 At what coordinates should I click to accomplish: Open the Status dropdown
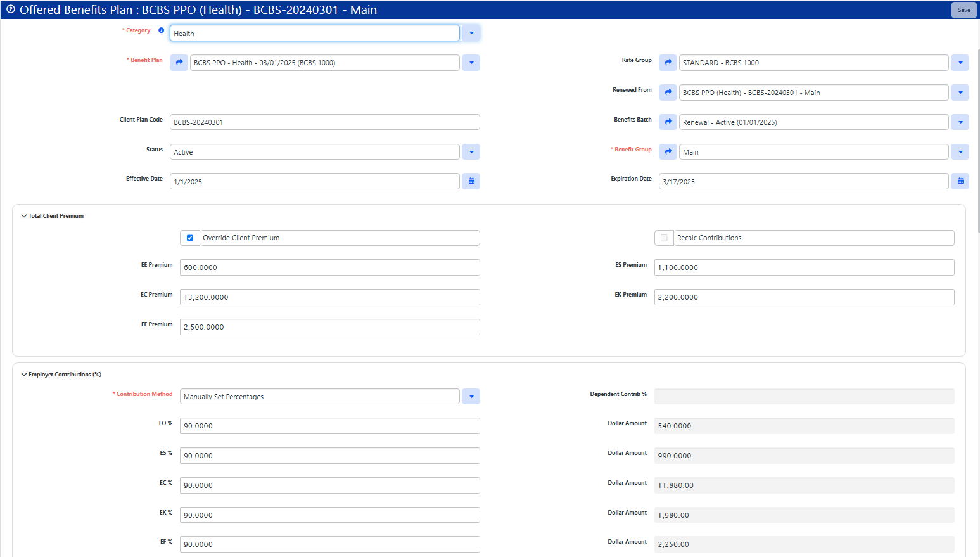471,151
